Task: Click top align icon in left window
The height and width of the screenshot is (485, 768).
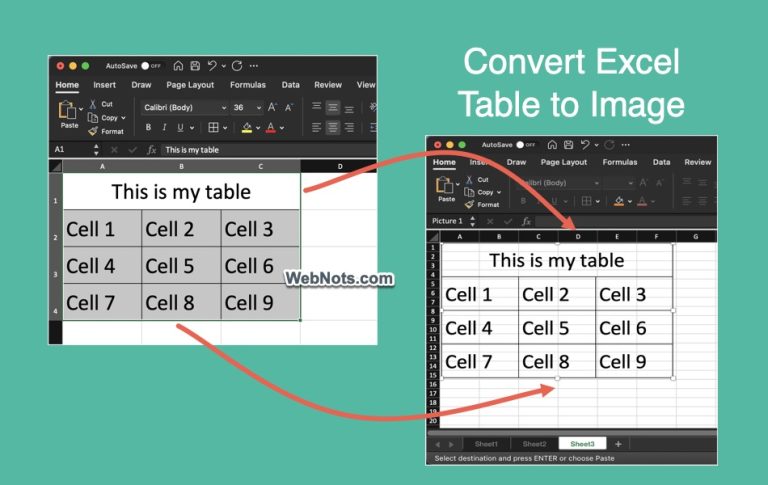Action: click(x=316, y=106)
